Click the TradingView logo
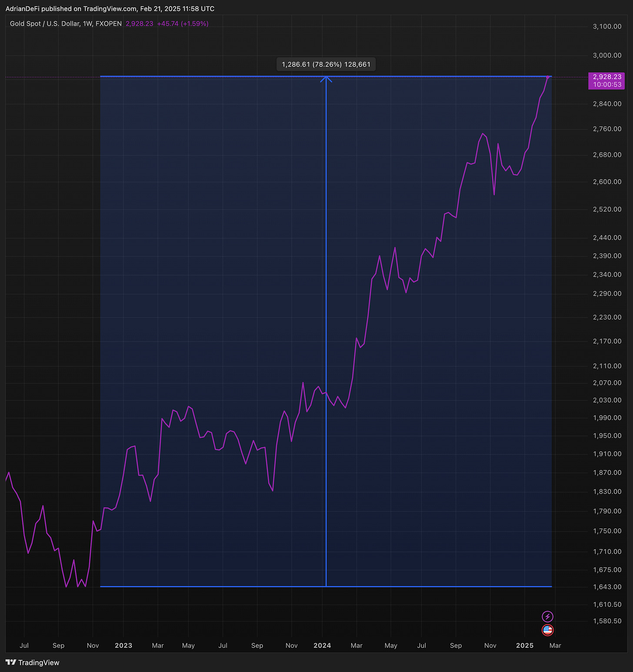The image size is (633, 672). click(32, 662)
